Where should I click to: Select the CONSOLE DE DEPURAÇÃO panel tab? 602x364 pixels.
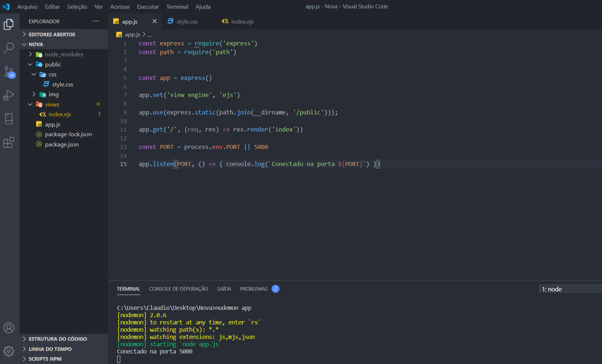[178, 289]
